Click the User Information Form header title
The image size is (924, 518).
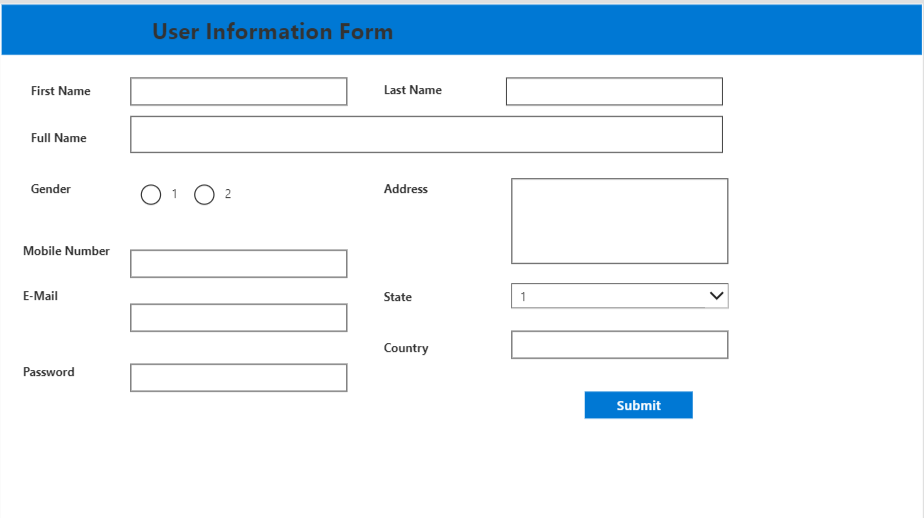tap(272, 32)
